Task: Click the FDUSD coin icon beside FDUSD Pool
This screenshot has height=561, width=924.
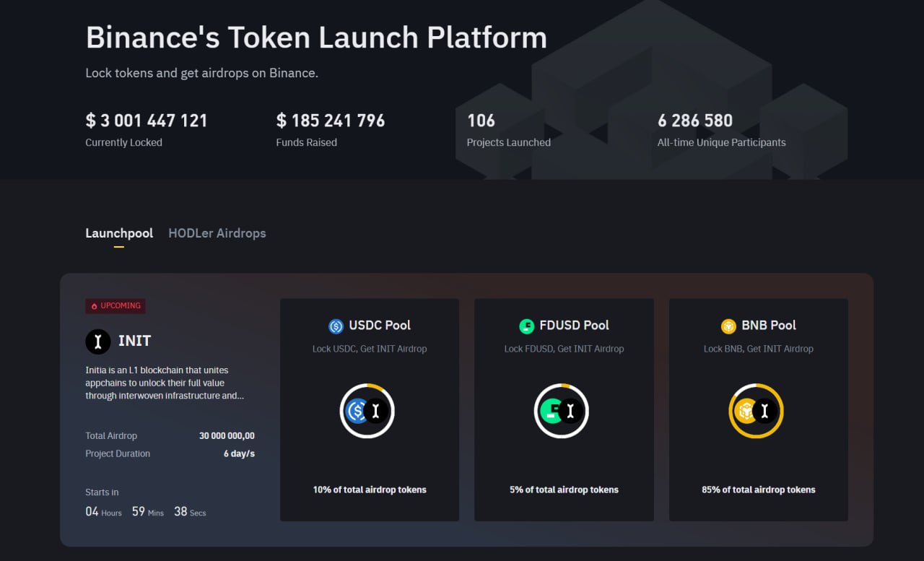Action: click(526, 326)
